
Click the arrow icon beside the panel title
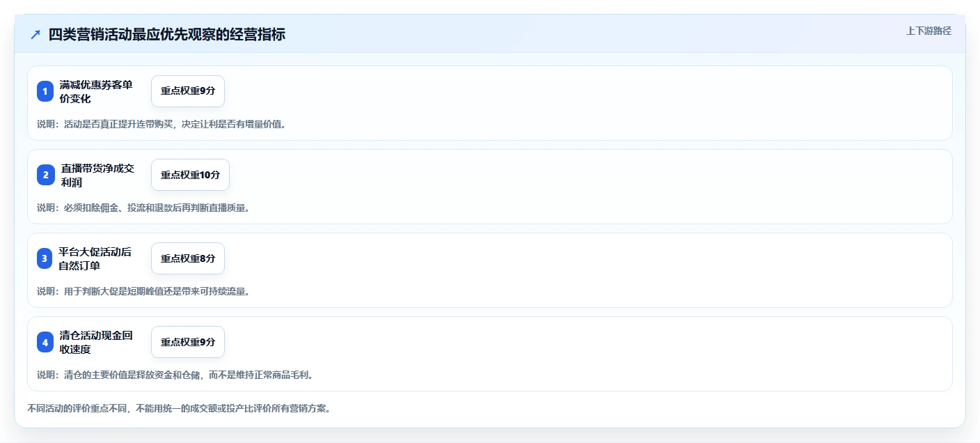point(35,35)
